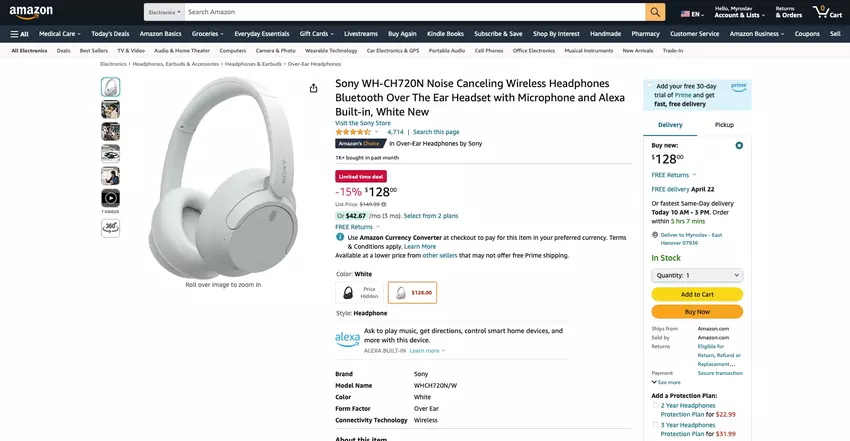Switch to the Pickup tab
The height and width of the screenshot is (441, 850).
[724, 125]
